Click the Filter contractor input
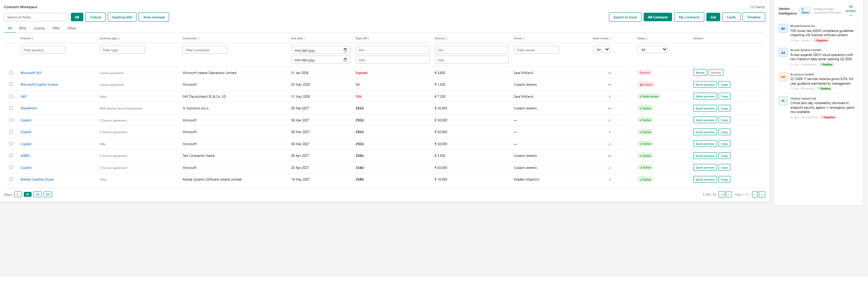This screenshot has height=308, width=868. 205,50
